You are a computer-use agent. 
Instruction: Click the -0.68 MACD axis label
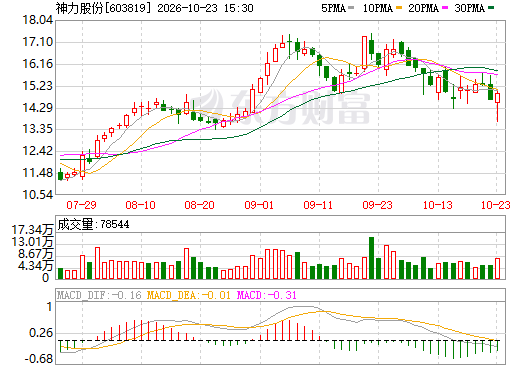click(39, 359)
